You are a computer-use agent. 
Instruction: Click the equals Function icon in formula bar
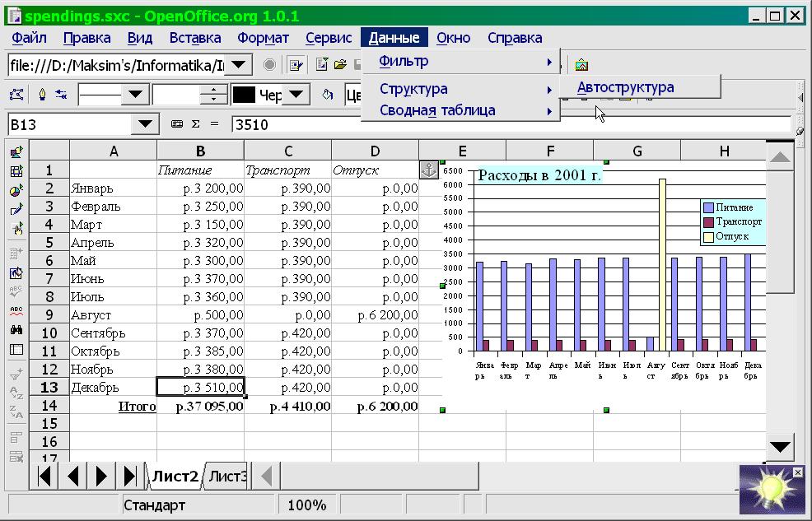tap(215, 124)
